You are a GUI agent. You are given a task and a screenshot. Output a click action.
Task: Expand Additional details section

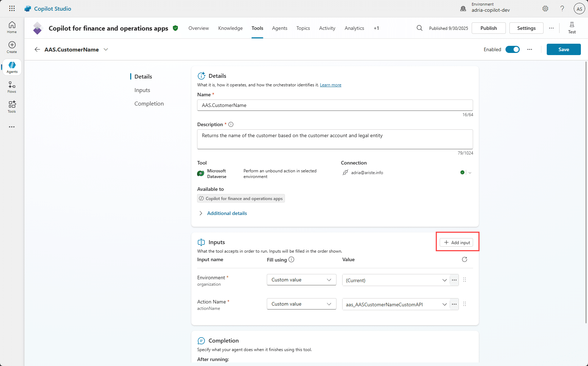(x=227, y=213)
